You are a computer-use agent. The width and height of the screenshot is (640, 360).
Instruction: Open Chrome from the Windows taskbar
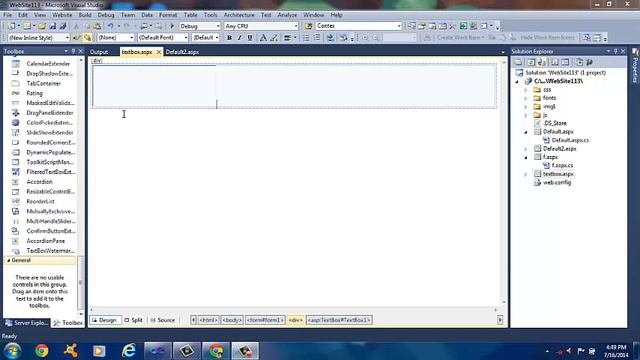42,351
